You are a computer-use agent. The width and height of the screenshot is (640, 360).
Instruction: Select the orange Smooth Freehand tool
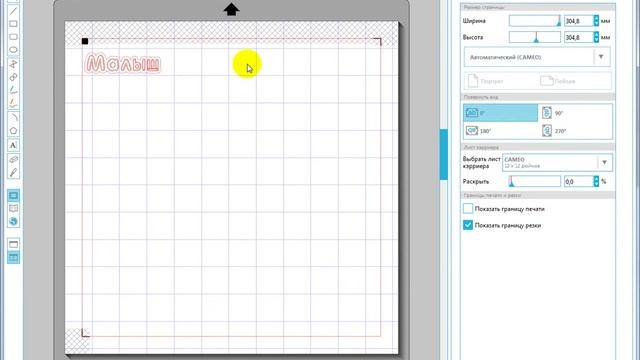(x=13, y=103)
